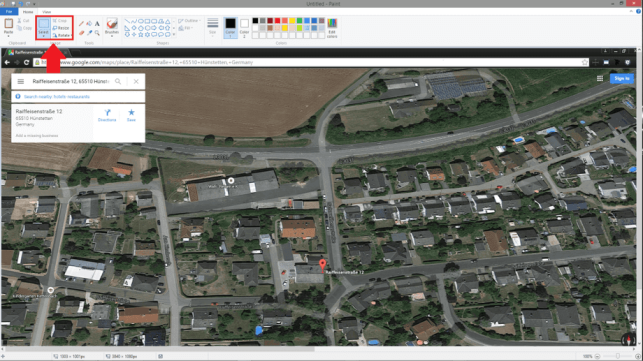Click Save in the quick access toolbar
This screenshot has height=361, width=643.
pos(14,4)
